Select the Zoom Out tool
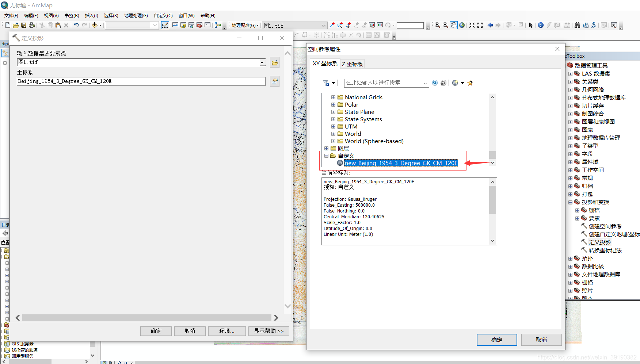Image resolution: width=640 pixels, height=364 pixels. (x=445, y=25)
